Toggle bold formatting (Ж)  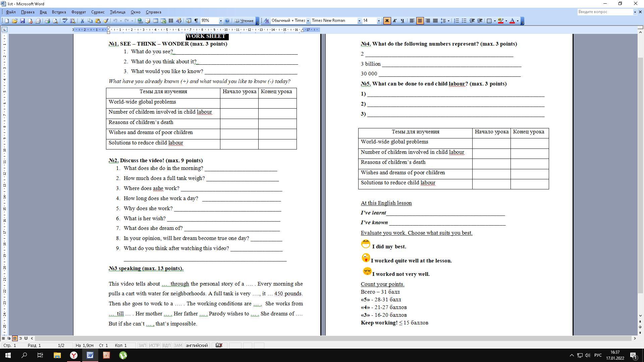tap(387, 21)
